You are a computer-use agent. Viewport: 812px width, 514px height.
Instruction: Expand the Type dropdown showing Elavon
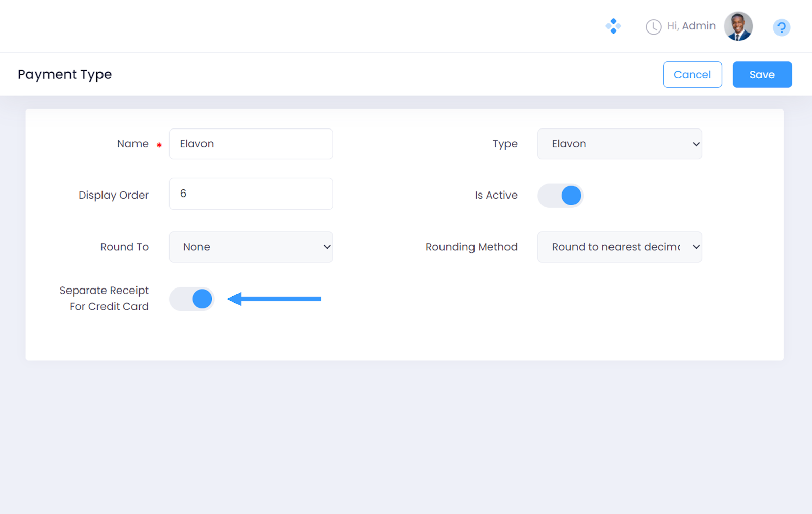point(620,144)
